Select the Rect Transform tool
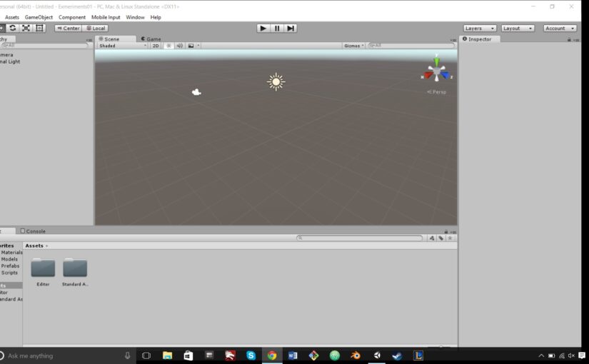This screenshot has height=364, width=589. click(x=39, y=28)
